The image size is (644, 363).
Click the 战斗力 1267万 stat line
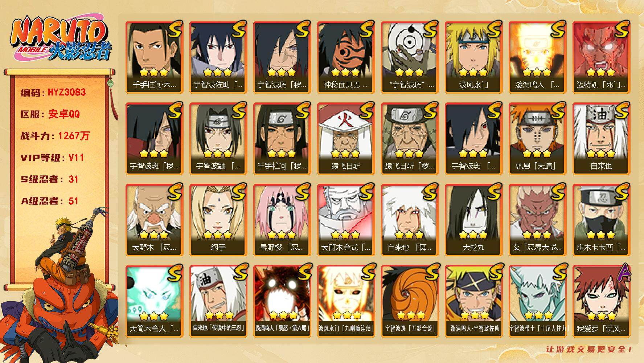point(55,136)
